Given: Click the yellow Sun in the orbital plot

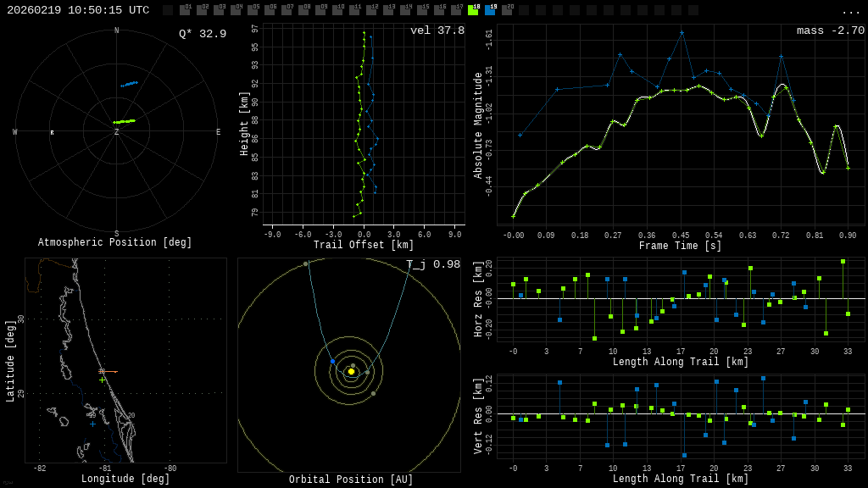Looking at the screenshot, I should pyautogui.click(x=351, y=371).
